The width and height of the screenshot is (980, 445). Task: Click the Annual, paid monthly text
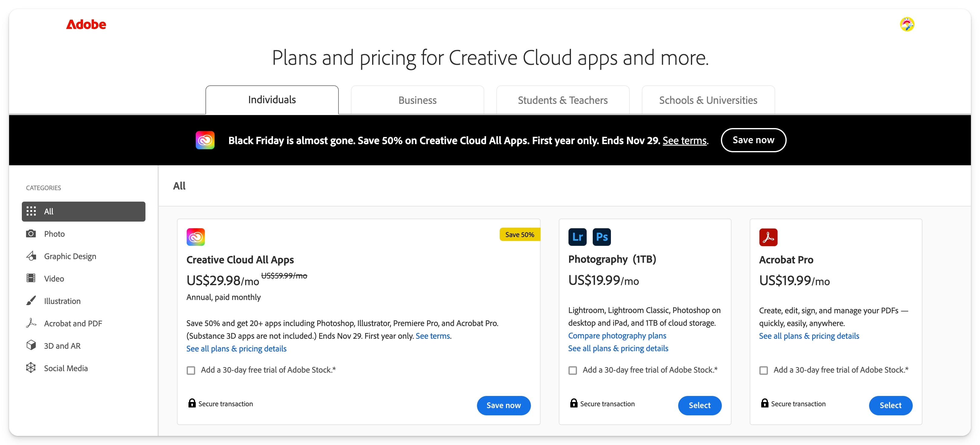click(223, 297)
